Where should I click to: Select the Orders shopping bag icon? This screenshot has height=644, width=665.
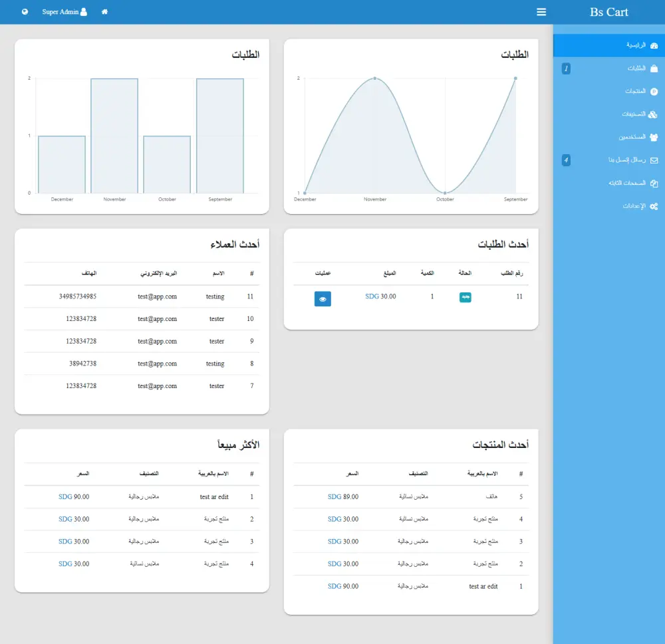coord(654,68)
